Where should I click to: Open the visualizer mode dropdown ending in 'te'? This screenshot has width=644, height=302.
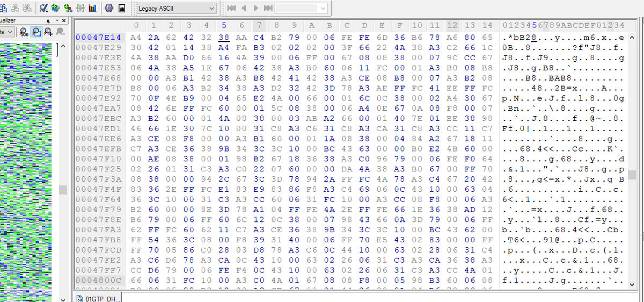coord(8,32)
